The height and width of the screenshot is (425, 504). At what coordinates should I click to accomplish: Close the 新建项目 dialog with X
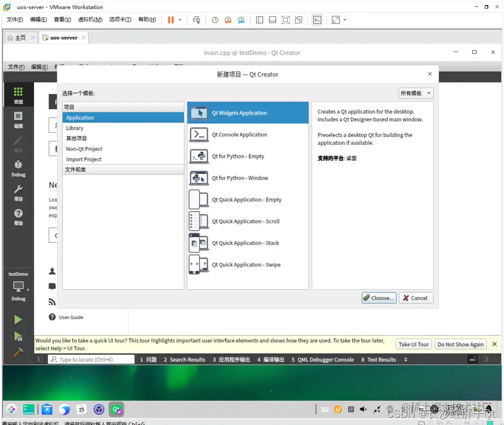tap(430, 74)
